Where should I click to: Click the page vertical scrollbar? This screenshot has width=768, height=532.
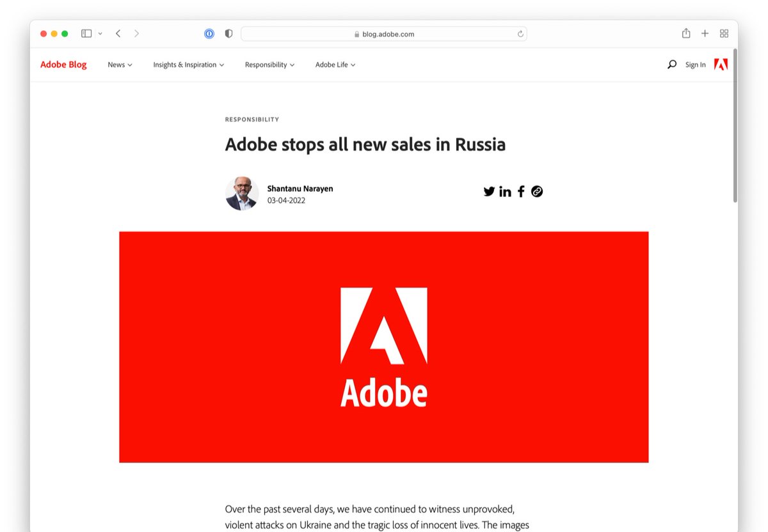click(x=735, y=127)
